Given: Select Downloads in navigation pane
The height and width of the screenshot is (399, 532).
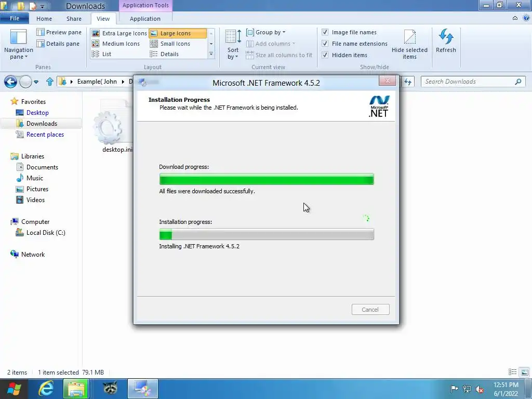Looking at the screenshot, I should coord(42,124).
